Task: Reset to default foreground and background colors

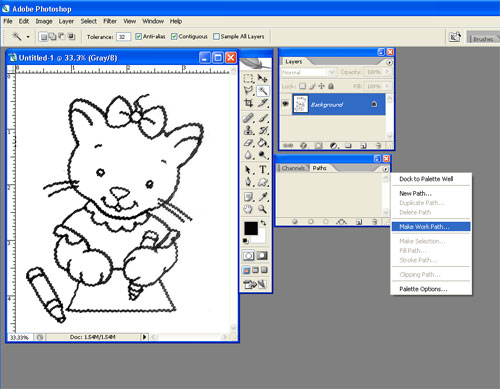Action: click(246, 241)
